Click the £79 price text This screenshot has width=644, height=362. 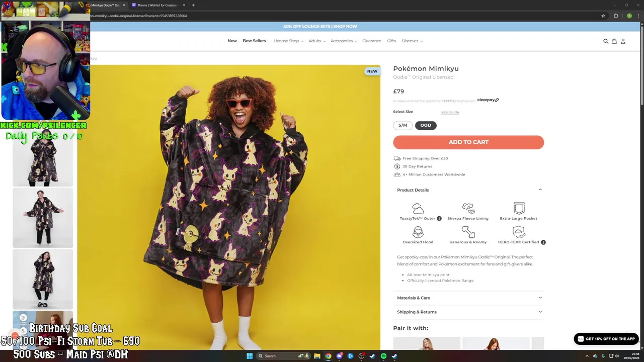pos(398,92)
